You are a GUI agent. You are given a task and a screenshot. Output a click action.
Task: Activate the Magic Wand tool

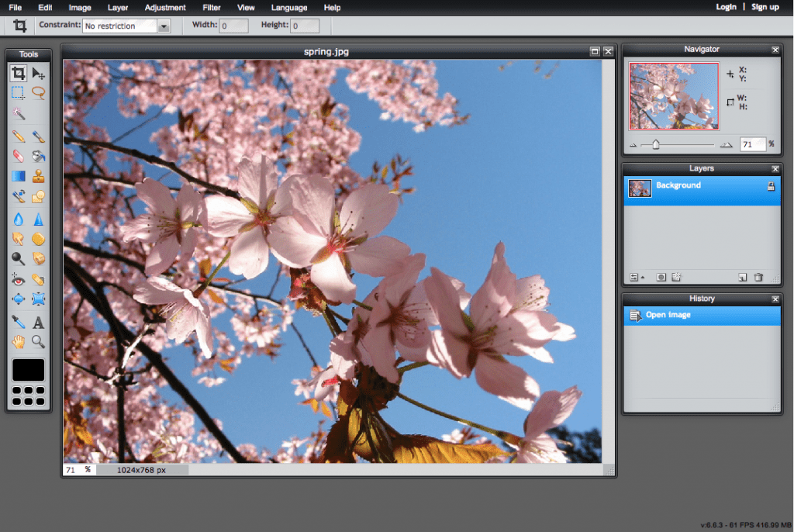[x=19, y=114]
